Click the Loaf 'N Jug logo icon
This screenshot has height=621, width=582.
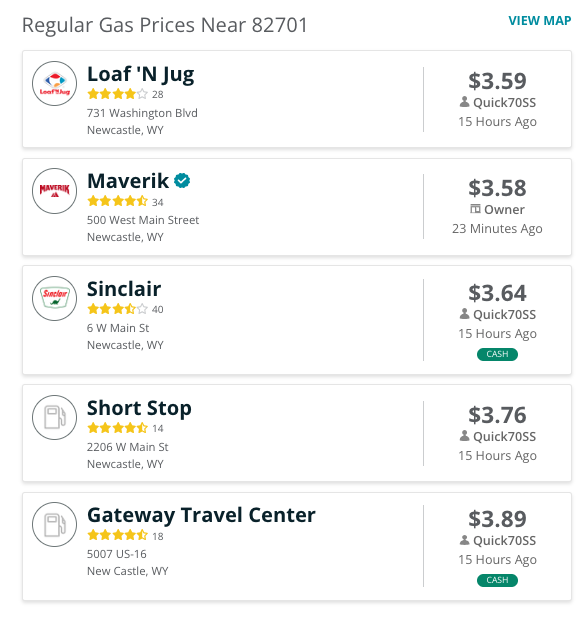(x=54, y=84)
